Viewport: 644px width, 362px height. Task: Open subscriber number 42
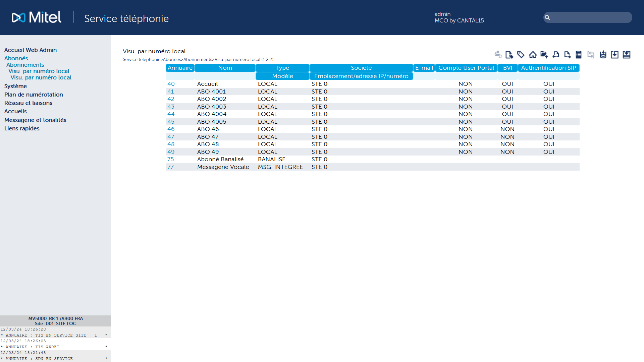(171, 99)
